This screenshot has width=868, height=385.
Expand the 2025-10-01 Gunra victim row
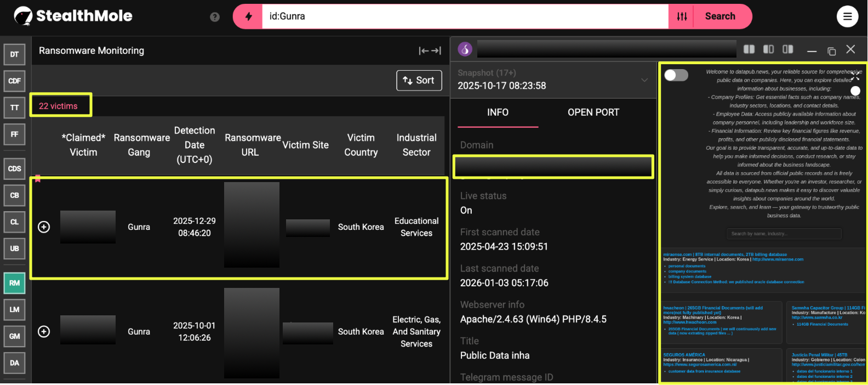(x=44, y=332)
